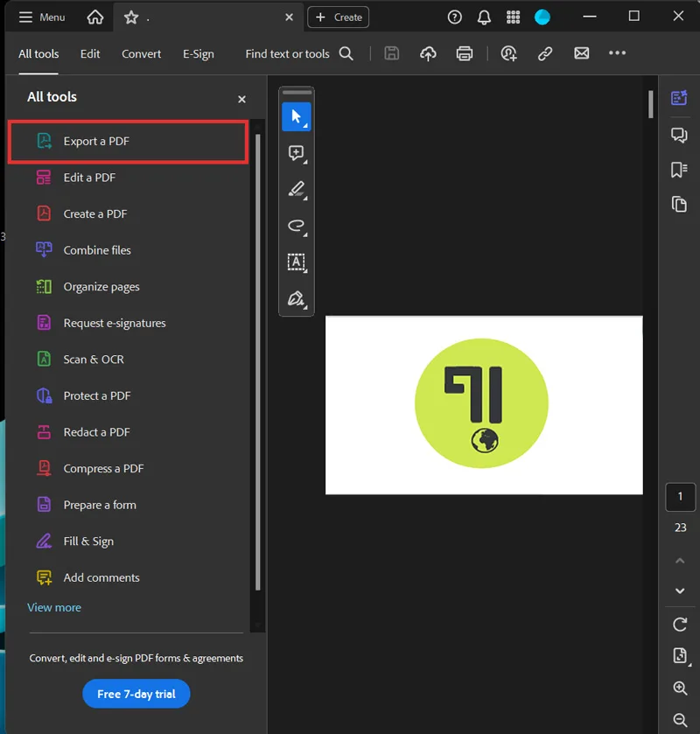The width and height of the screenshot is (700, 734).
Task: Close the All tools panel
Action: pos(241,99)
